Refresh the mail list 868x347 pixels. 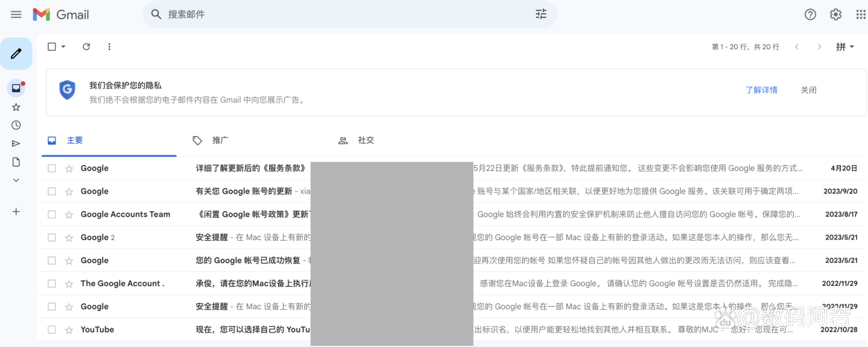(x=86, y=46)
